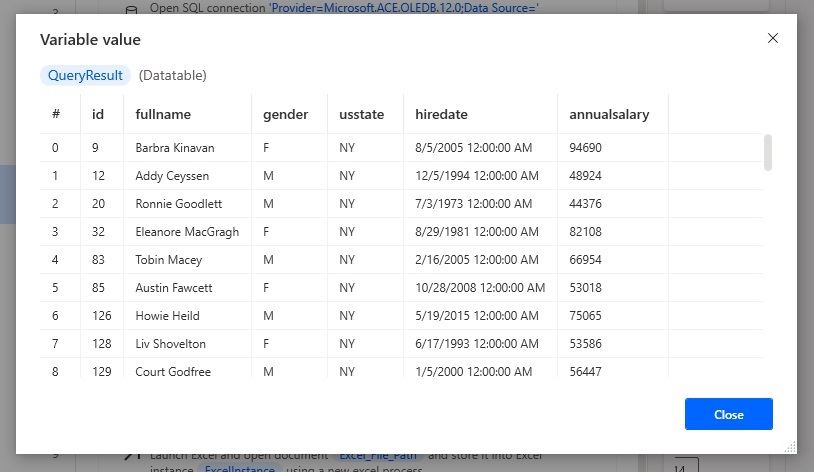The image size is (814, 472).
Task: Click the Liv Shovelton cell
Action: pyautogui.click(x=170, y=344)
